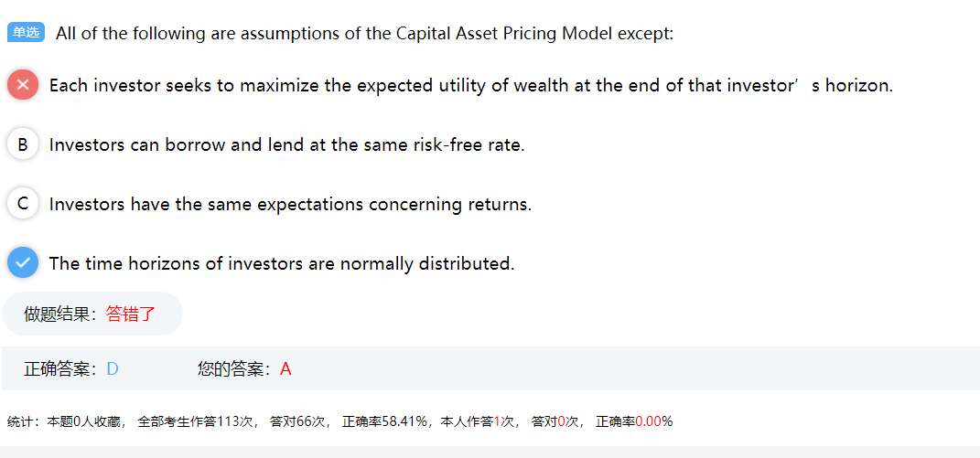Image resolution: width=980 pixels, height=458 pixels.
Task: Click the red X icon on option A
Action: pos(23,85)
